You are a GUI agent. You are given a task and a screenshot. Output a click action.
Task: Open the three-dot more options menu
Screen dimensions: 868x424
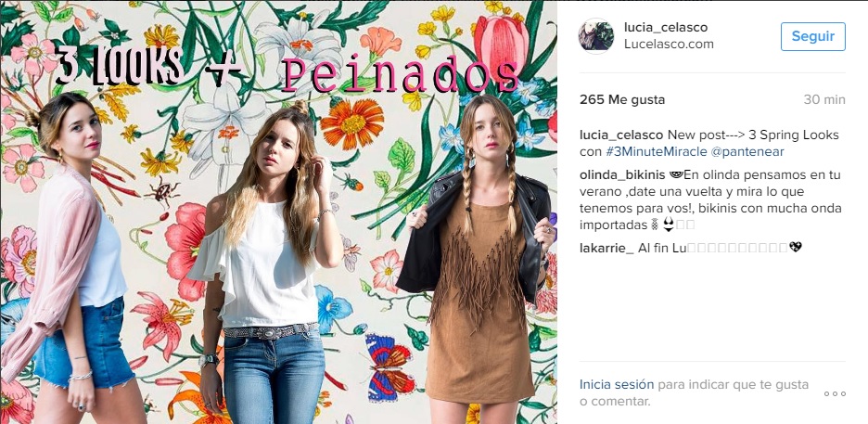pyautogui.click(x=835, y=393)
